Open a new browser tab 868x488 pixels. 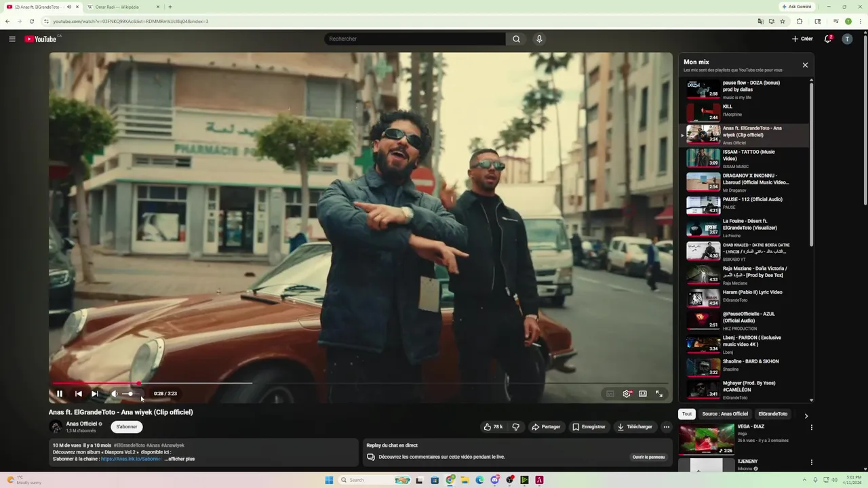click(170, 7)
